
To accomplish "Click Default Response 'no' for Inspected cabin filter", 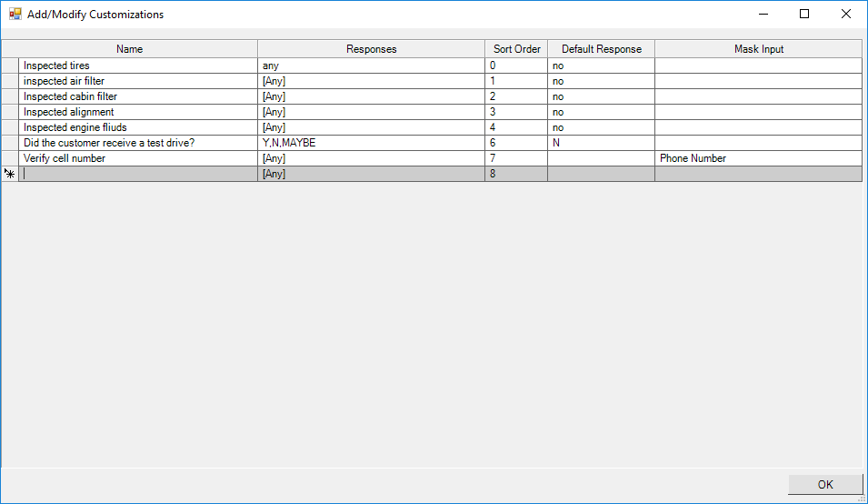I will pos(601,96).
